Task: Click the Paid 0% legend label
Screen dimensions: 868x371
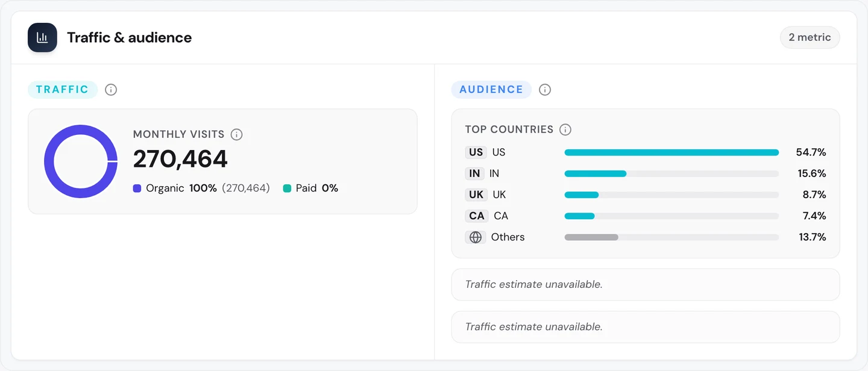Action: click(317, 189)
